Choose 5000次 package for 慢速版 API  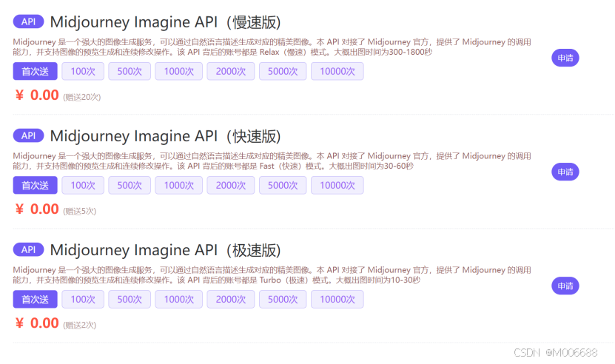tap(283, 71)
